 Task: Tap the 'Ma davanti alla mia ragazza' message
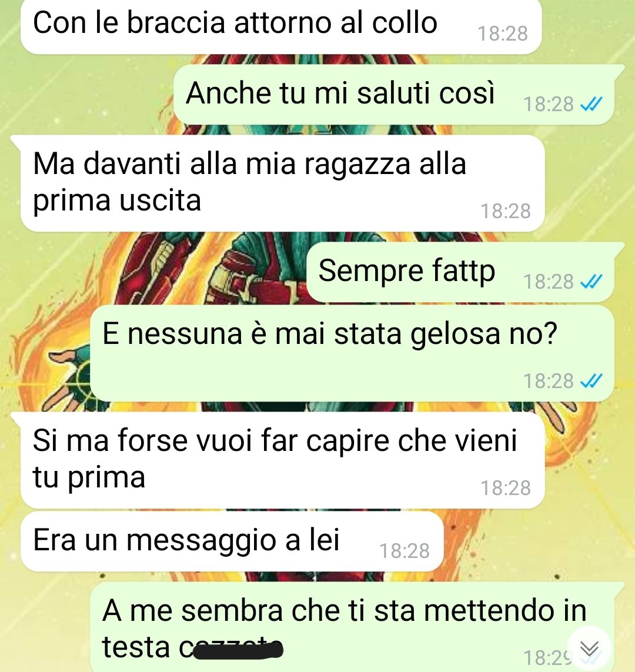pos(283,183)
